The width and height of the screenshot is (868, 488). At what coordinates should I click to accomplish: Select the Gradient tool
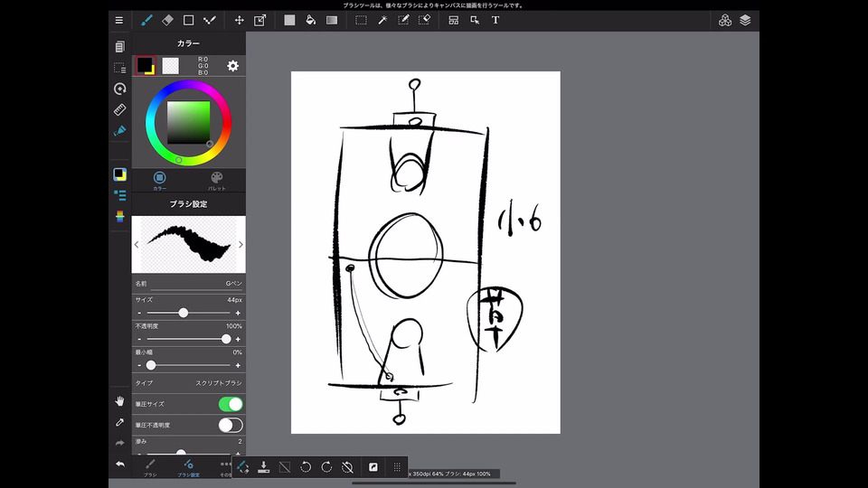tap(332, 21)
